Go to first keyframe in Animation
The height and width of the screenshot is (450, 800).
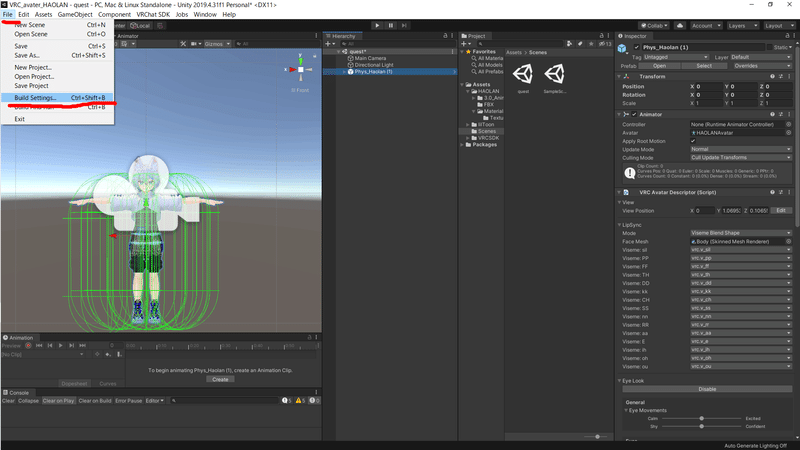click(39, 345)
